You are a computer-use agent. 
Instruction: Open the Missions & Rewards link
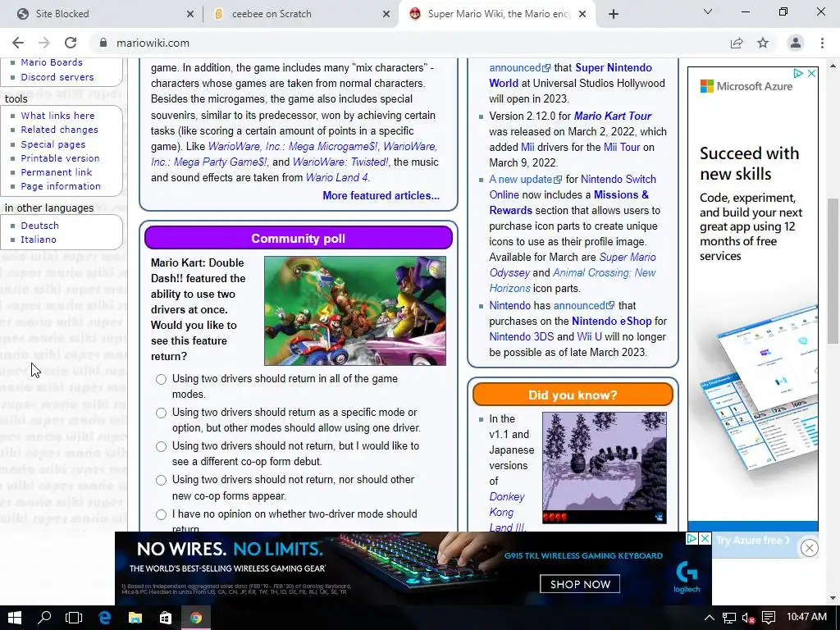point(569,203)
